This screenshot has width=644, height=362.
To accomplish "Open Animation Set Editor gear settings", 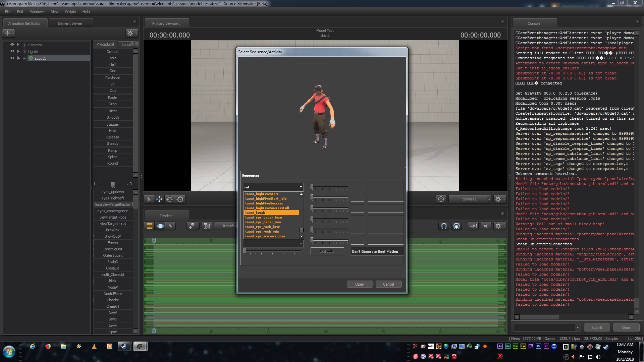I will [130, 33].
